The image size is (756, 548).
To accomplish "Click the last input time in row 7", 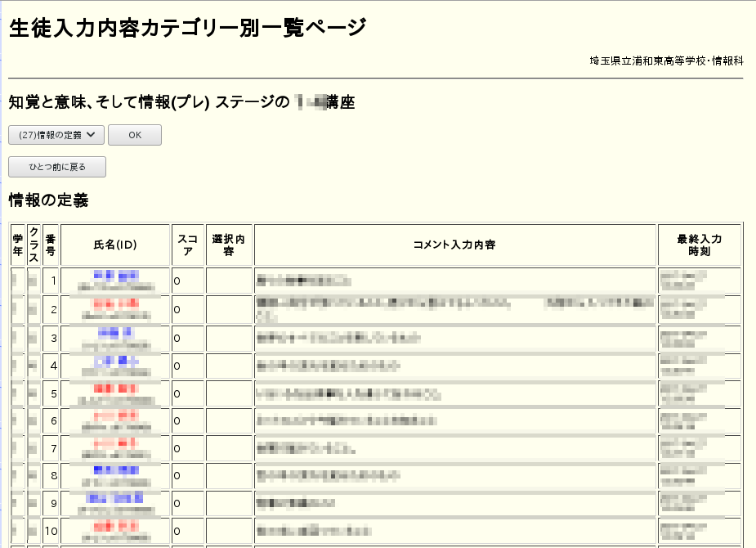I will (683, 448).
